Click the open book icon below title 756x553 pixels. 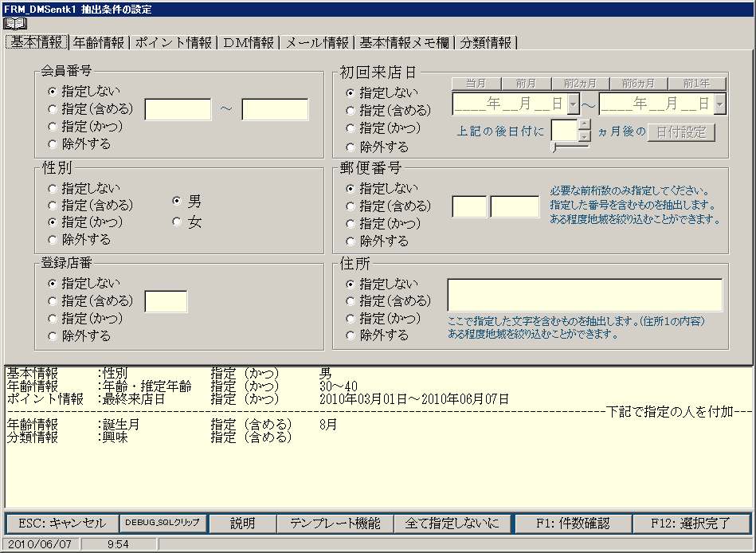15,24
